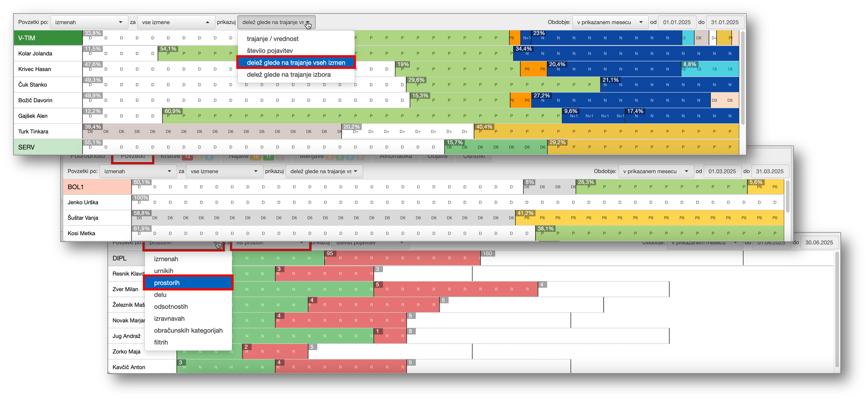The height and width of the screenshot is (401, 868).
Task: Pick 'delež glede na trajanje vseh izmen'
Action: pyautogui.click(x=296, y=62)
